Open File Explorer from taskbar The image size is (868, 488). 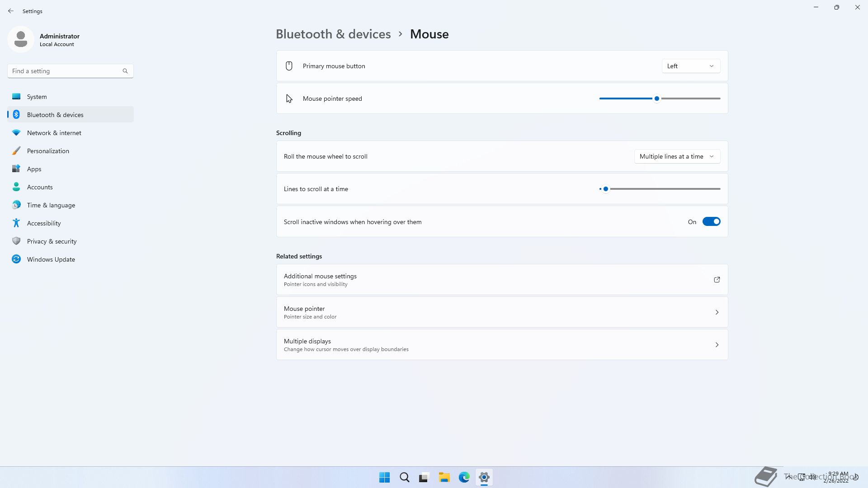[444, 477]
